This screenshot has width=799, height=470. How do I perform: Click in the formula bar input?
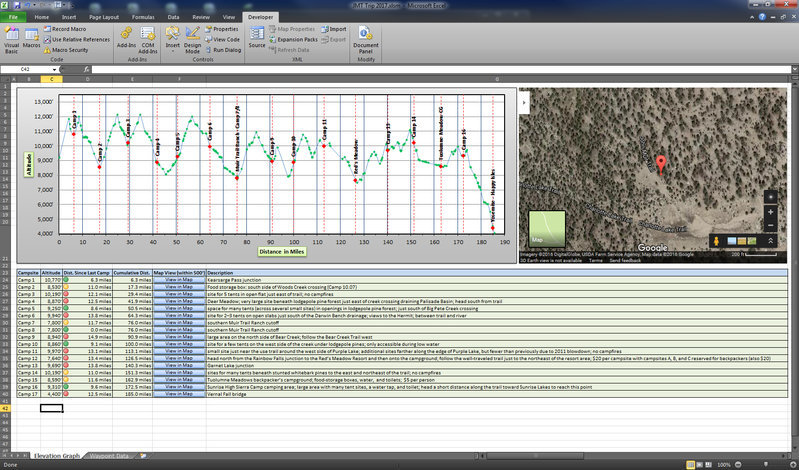click(x=441, y=69)
